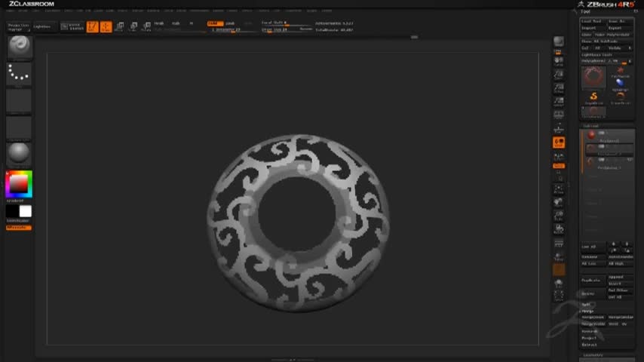Toggle the Alternate button
Viewport: 644px width, 362px height.
coord(19,228)
